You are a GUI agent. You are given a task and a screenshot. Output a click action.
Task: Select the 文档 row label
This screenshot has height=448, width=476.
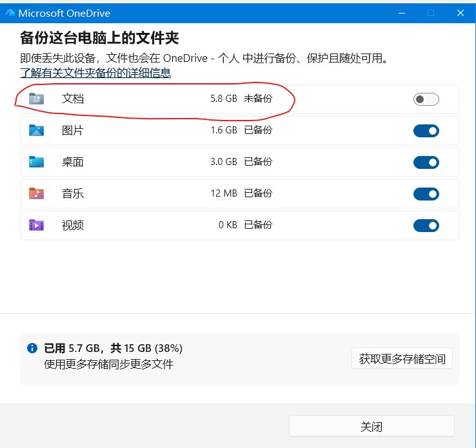point(73,99)
